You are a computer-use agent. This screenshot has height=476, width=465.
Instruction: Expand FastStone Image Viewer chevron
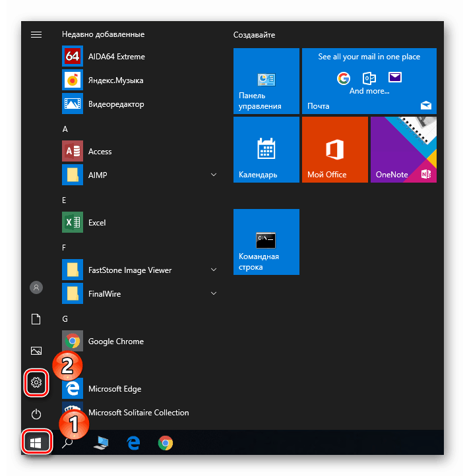pyautogui.click(x=214, y=270)
